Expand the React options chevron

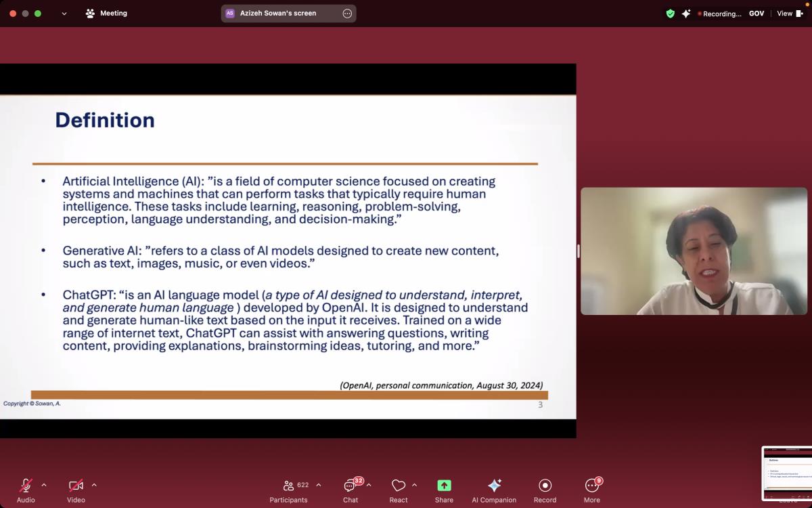click(x=414, y=485)
